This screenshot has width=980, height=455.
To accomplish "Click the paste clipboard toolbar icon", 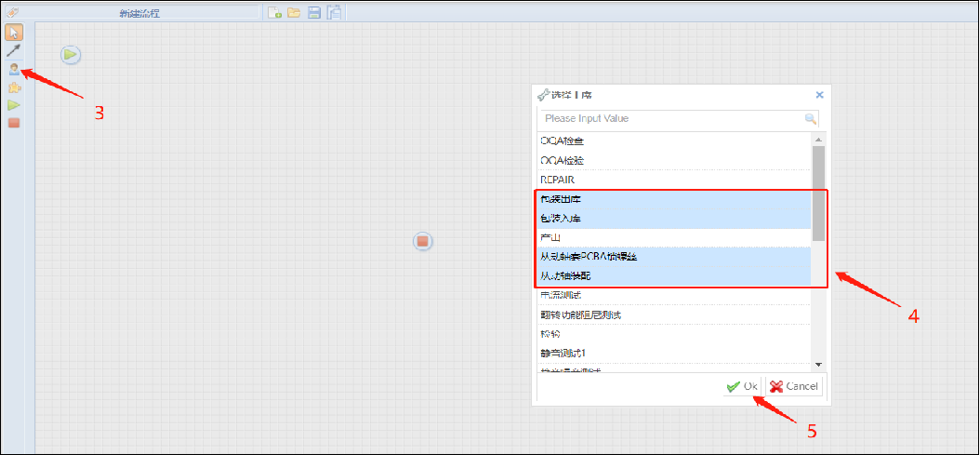I will tap(334, 12).
